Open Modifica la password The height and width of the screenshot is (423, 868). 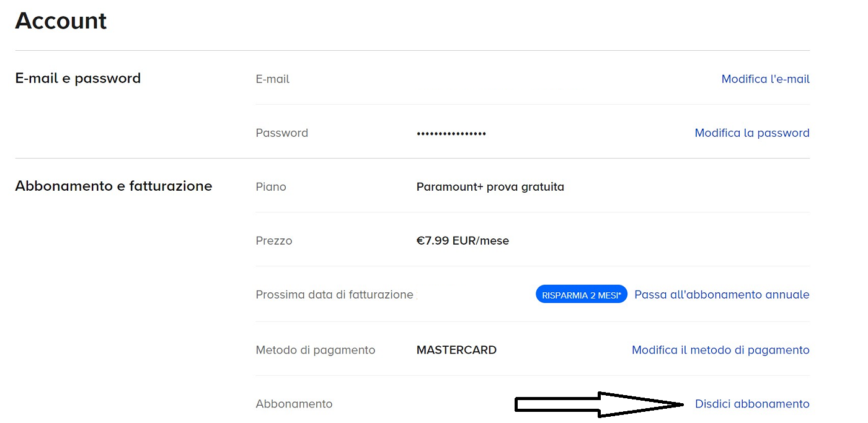point(751,133)
